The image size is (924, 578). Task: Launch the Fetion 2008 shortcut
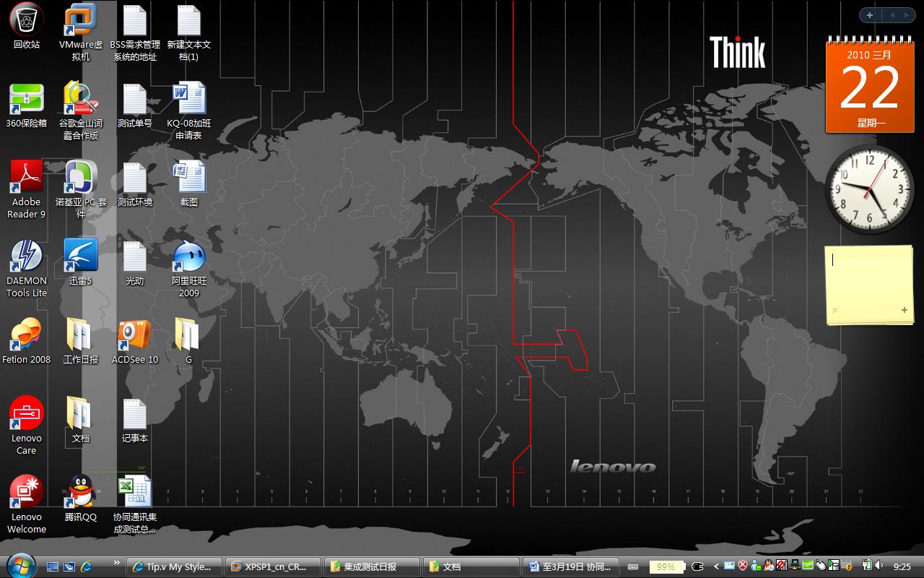coord(27,342)
